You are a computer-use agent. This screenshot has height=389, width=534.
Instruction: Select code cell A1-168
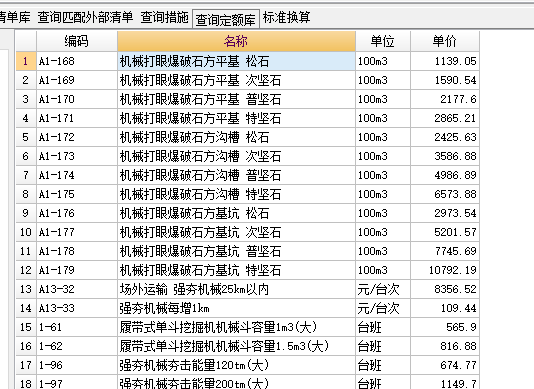77,61
